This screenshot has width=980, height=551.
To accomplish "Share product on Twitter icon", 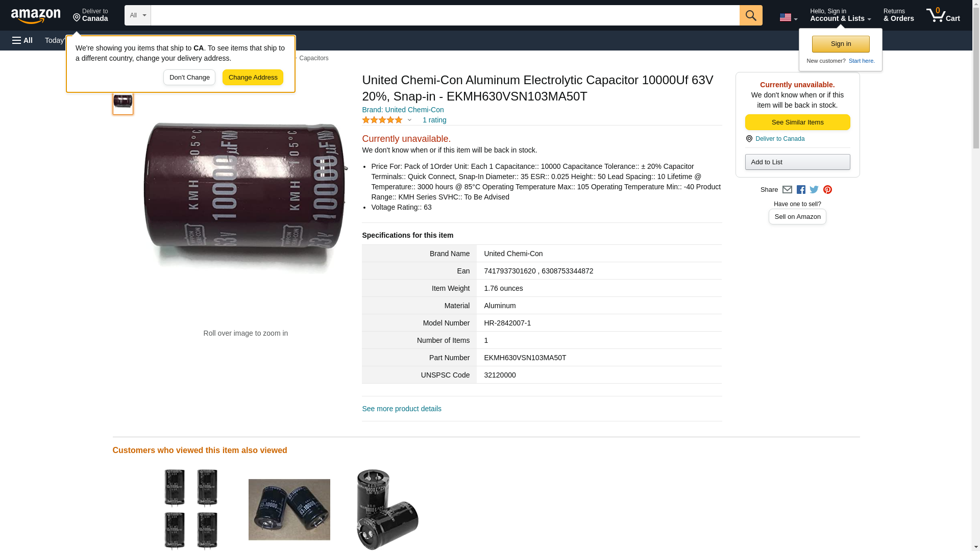I will (x=814, y=190).
